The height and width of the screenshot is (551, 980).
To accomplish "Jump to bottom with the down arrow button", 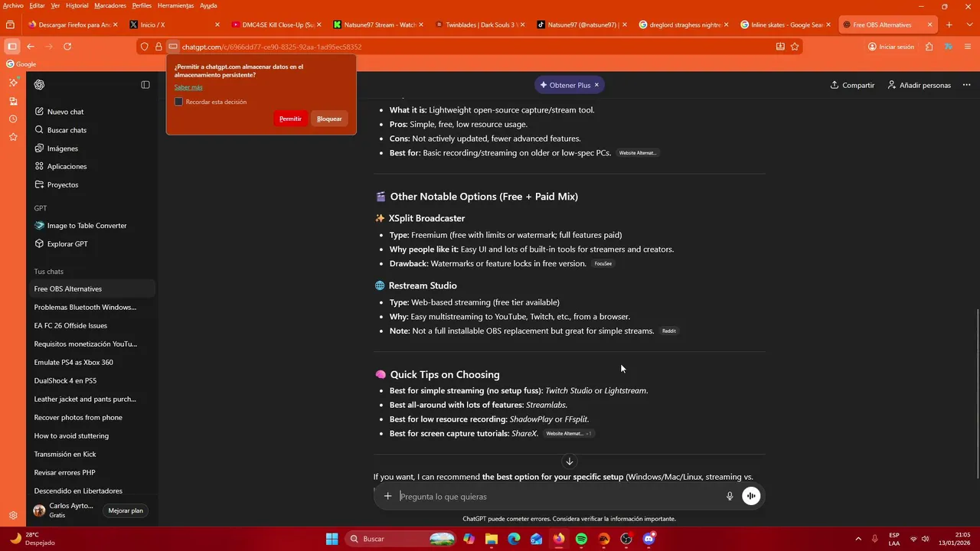I will (569, 461).
